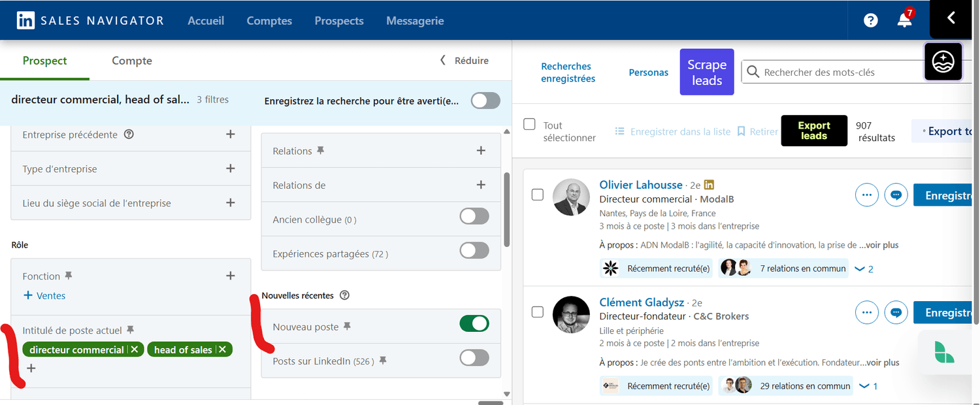Click Clément Gladysz's profile photo
This screenshot has height=405, width=980.
[571, 315]
